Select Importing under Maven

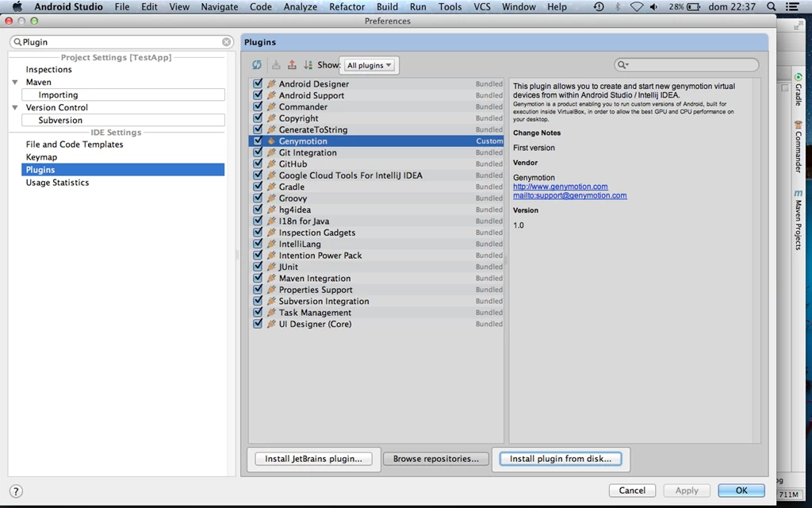[123, 95]
